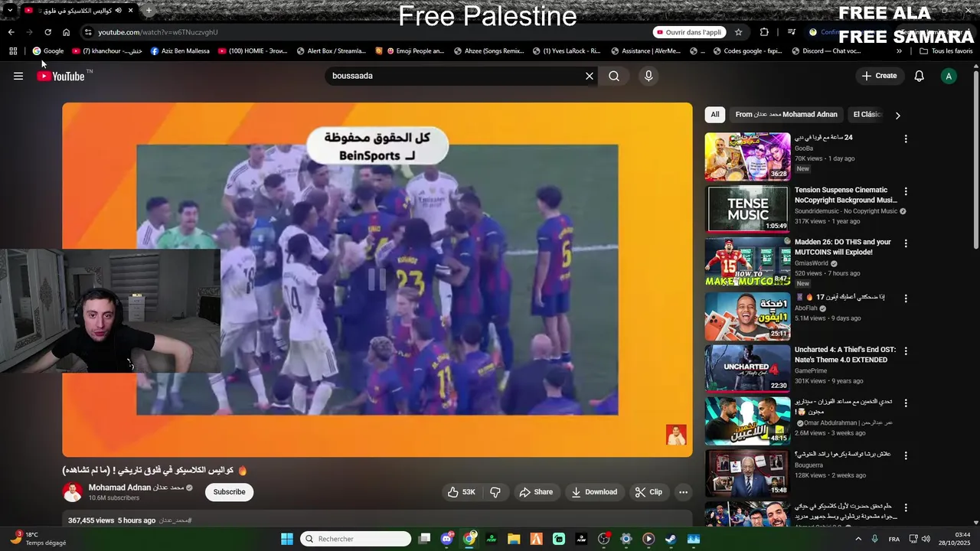Click the Create button
980x551 pixels.
tap(879, 76)
